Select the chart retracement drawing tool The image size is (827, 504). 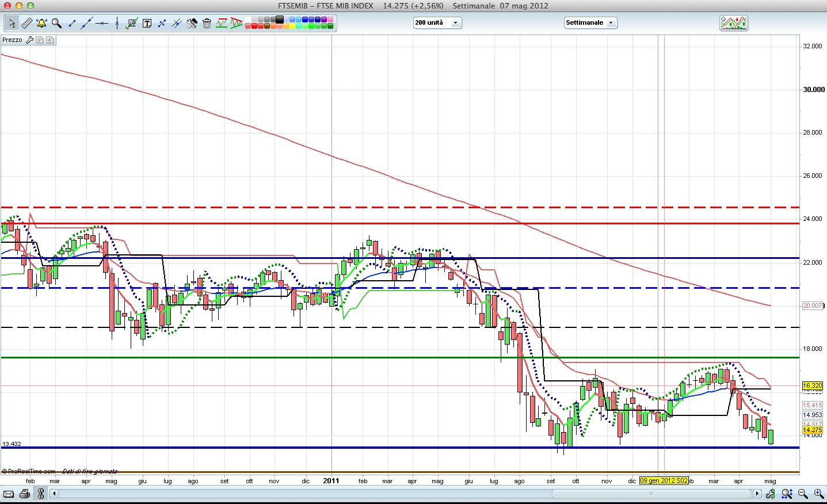point(132,23)
